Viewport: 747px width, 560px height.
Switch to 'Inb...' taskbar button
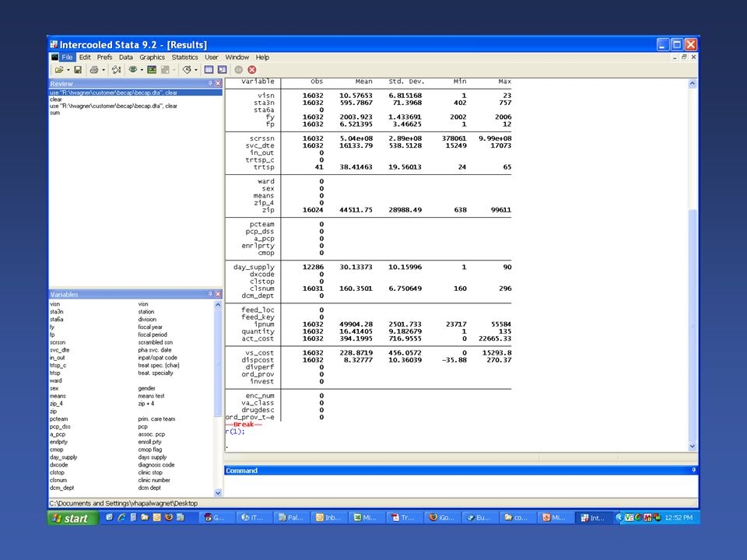(328, 518)
